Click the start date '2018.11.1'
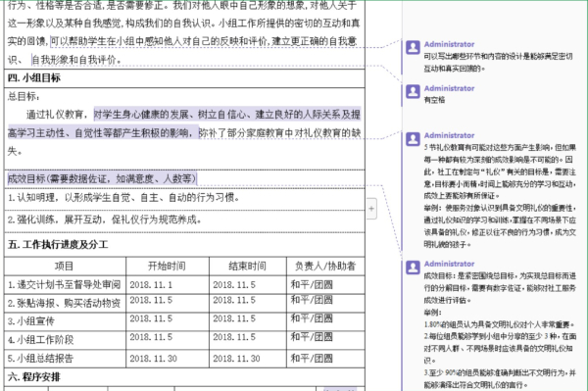 tap(151, 285)
